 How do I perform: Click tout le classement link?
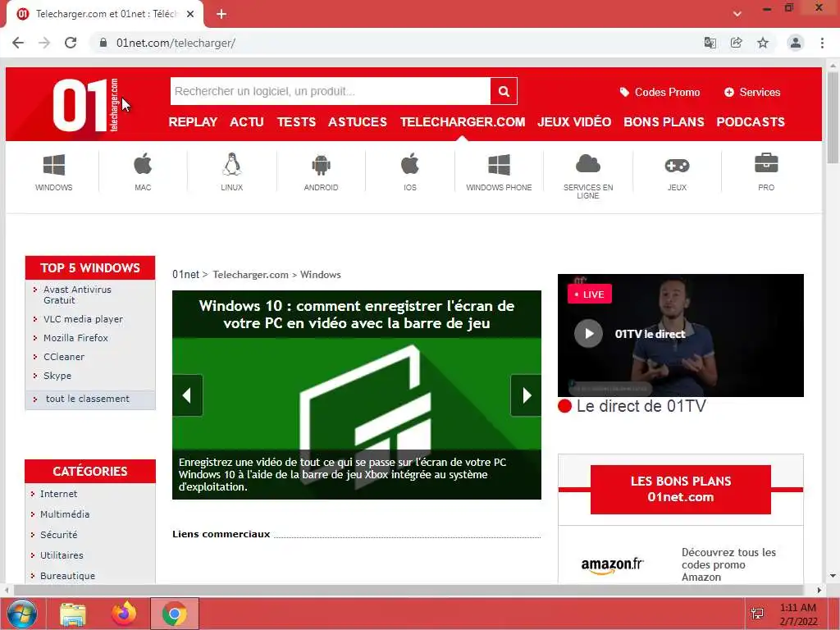[87, 399]
